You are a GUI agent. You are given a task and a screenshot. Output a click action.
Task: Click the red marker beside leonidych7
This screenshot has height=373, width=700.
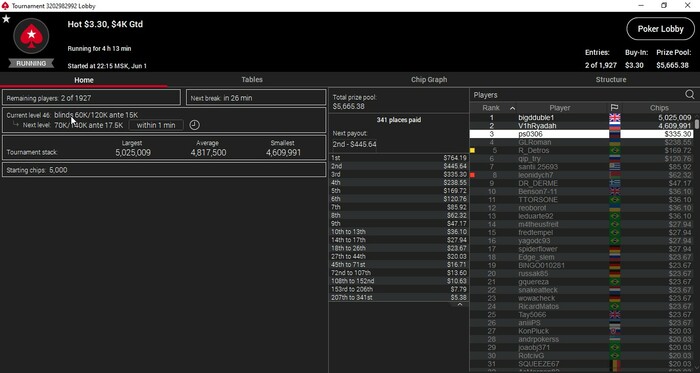(472, 175)
